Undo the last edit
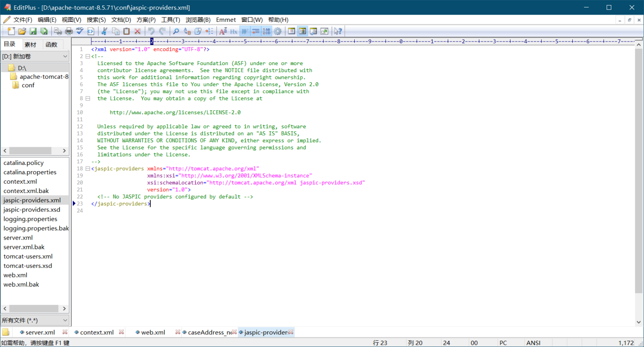This screenshot has height=347, width=644. (151, 31)
